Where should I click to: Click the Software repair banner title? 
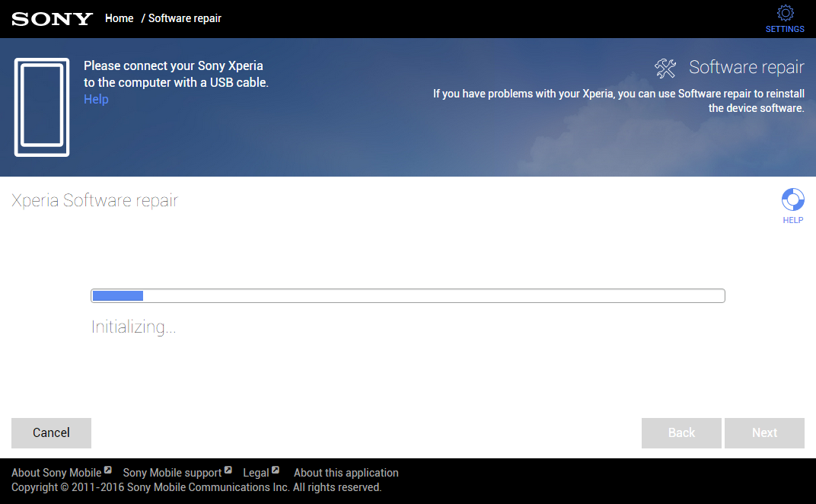(x=746, y=67)
